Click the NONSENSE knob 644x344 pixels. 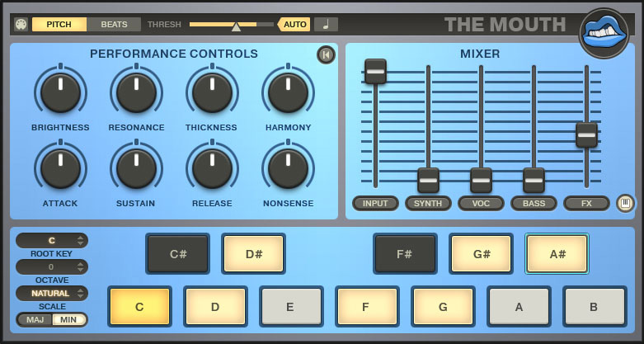[x=288, y=169]
